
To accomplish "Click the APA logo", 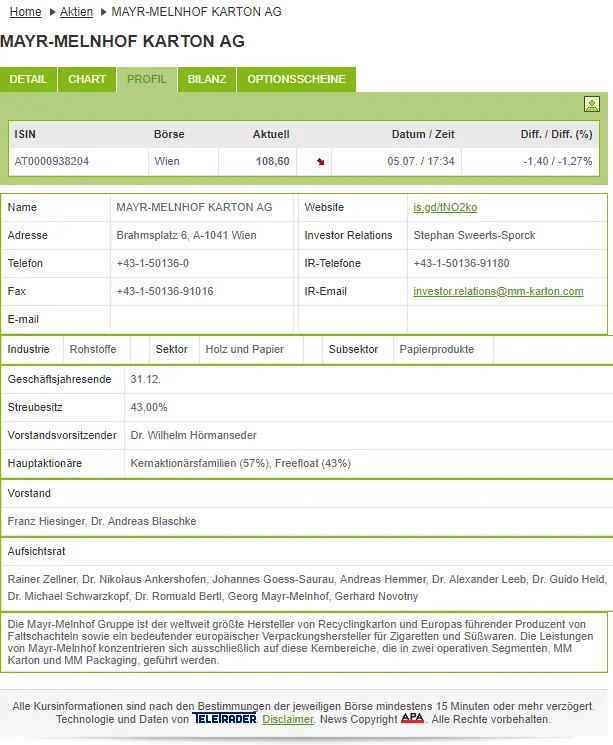I will pyautogui.click(x=412, y=718).
